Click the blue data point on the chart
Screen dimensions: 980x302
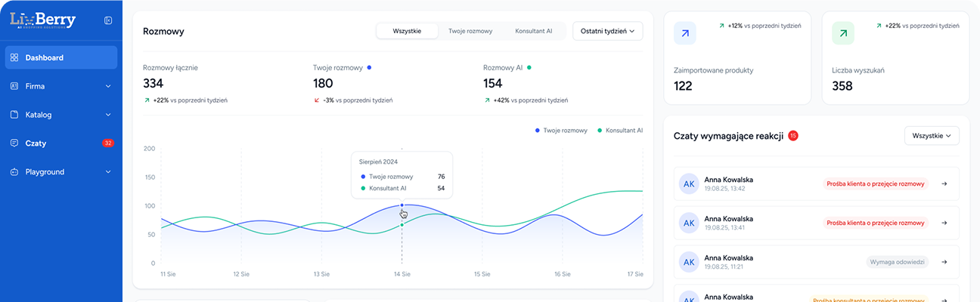click(x=402, y=205)
